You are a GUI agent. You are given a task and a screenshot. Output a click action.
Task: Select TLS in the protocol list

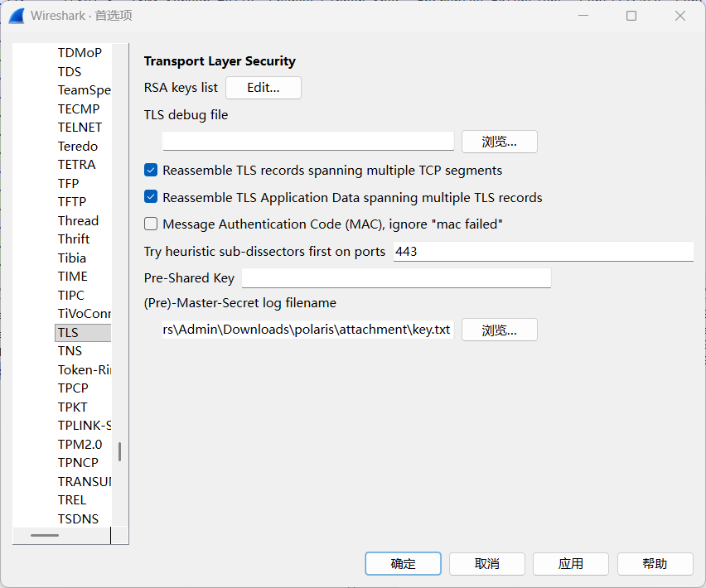(68, 332)
